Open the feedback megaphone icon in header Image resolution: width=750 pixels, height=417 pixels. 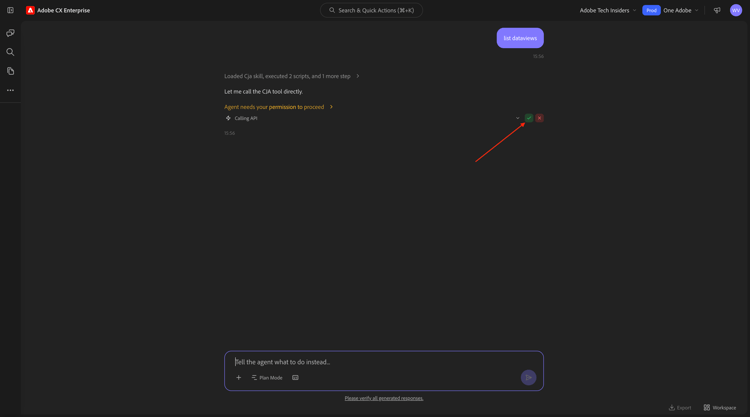tap(717, 10)
